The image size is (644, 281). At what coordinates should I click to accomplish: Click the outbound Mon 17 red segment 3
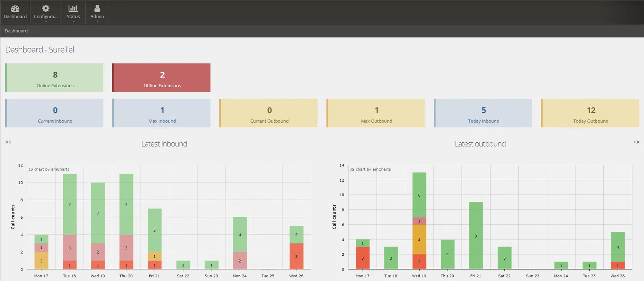[x=363, y=258]
